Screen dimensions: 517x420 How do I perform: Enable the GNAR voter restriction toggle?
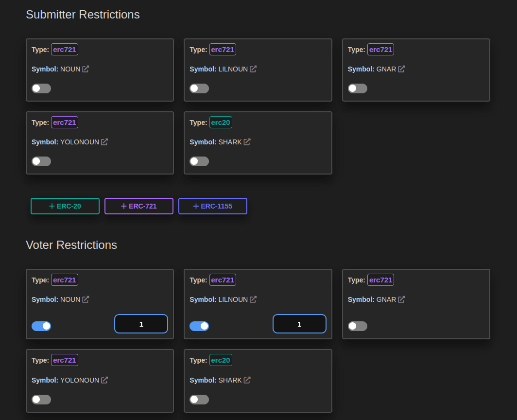click(358, 326)
